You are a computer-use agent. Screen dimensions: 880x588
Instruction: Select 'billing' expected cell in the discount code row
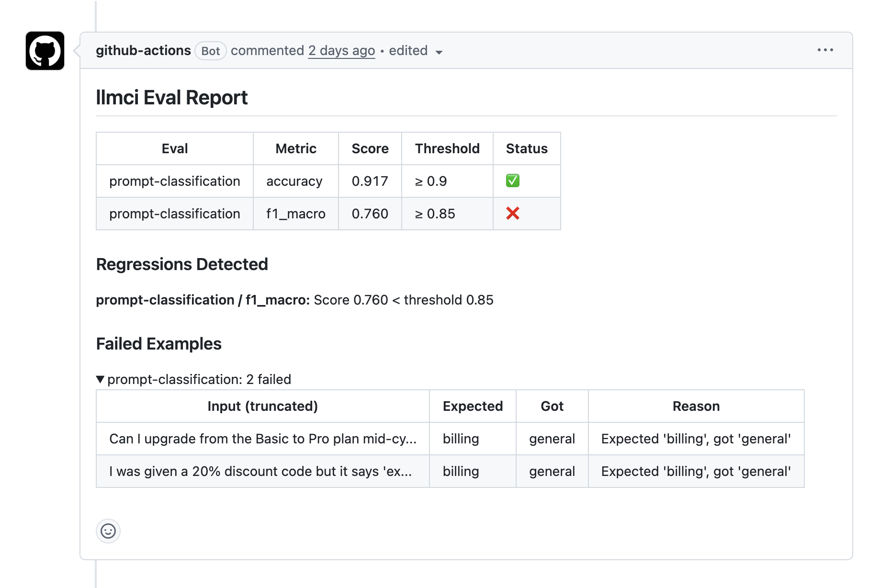pyautogui.click(x=473, y=471)
